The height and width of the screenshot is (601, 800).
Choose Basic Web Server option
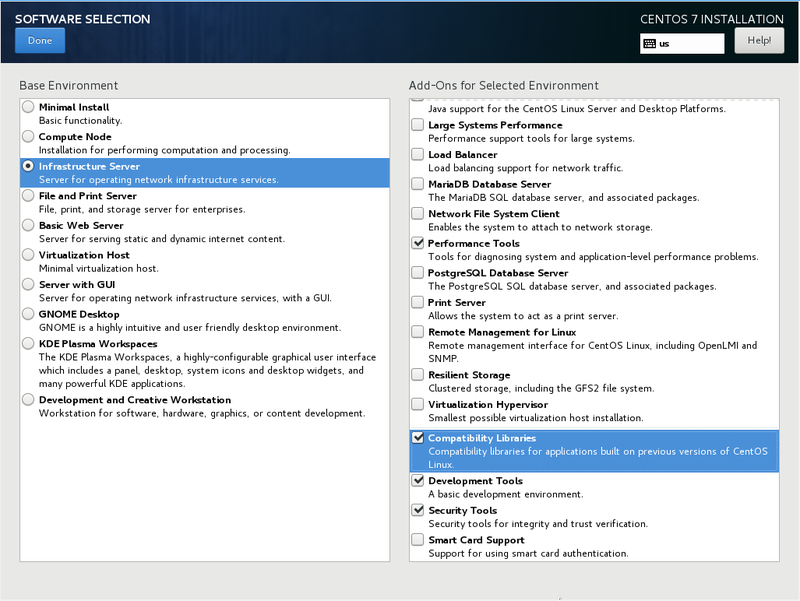coord(28,226)
